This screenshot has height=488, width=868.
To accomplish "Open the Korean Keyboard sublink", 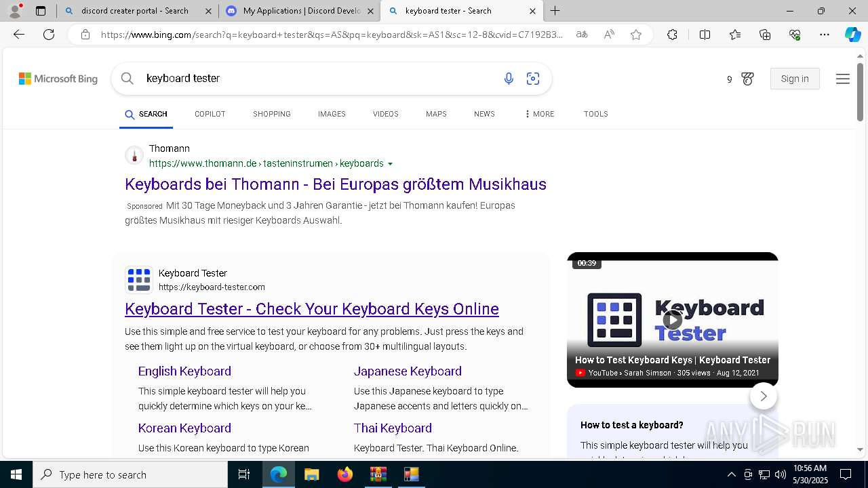I will pyautogui.click(x=184, y=428).
